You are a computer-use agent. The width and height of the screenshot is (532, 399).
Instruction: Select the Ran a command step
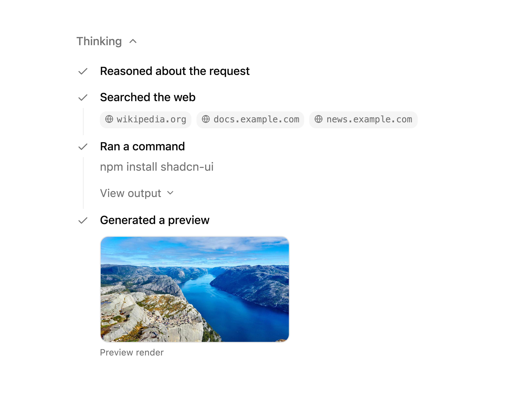pyautogui.click(x=142, y=146)
